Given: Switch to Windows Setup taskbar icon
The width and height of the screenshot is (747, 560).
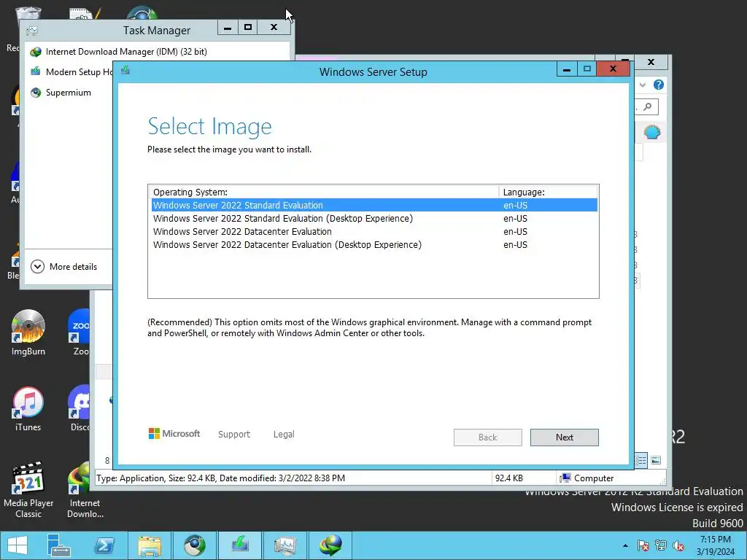Looking at the screenshot, I should coord(239,545).
